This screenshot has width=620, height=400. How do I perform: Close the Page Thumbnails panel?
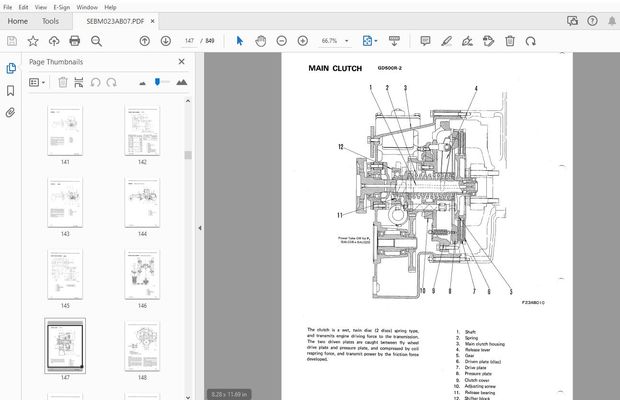coord(181,62)
